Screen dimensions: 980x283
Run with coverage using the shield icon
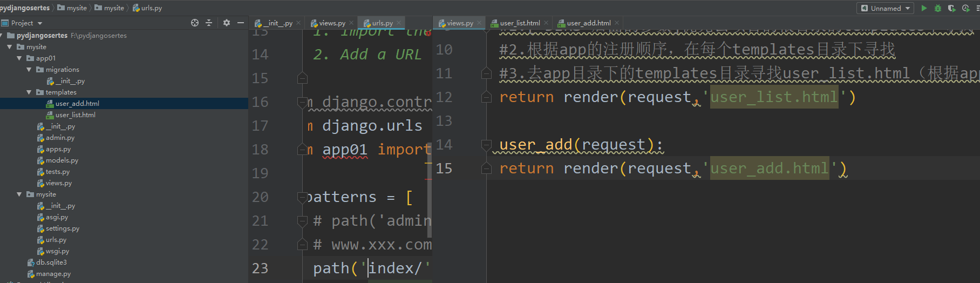coord(951,8)
